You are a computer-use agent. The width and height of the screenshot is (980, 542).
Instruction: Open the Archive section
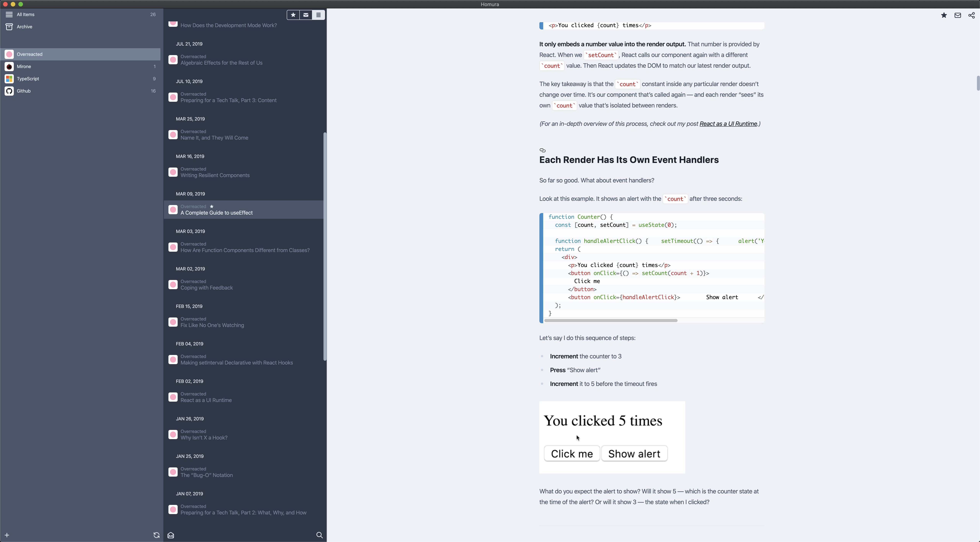click(24, 27)
